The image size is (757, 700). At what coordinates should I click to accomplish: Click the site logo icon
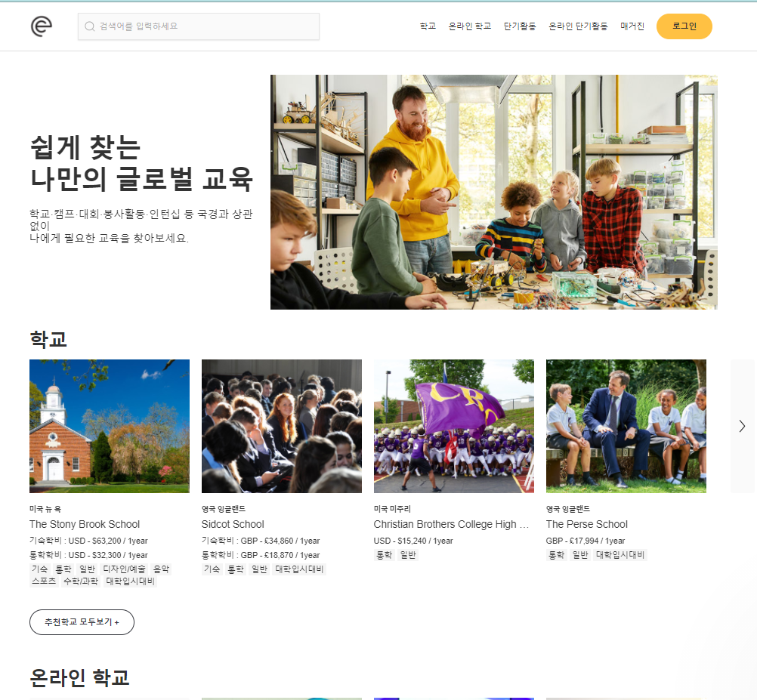[42, 26]
